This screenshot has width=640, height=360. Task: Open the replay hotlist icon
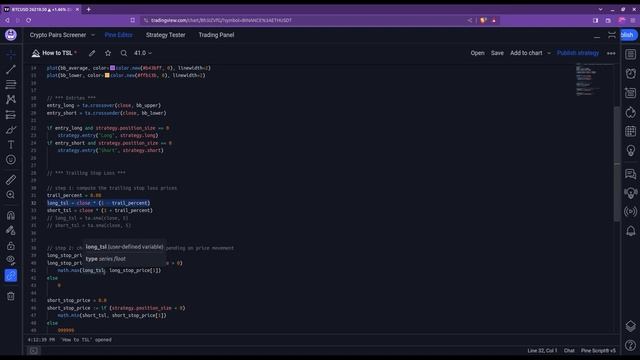pyautogui.click(x=631, y=112)
